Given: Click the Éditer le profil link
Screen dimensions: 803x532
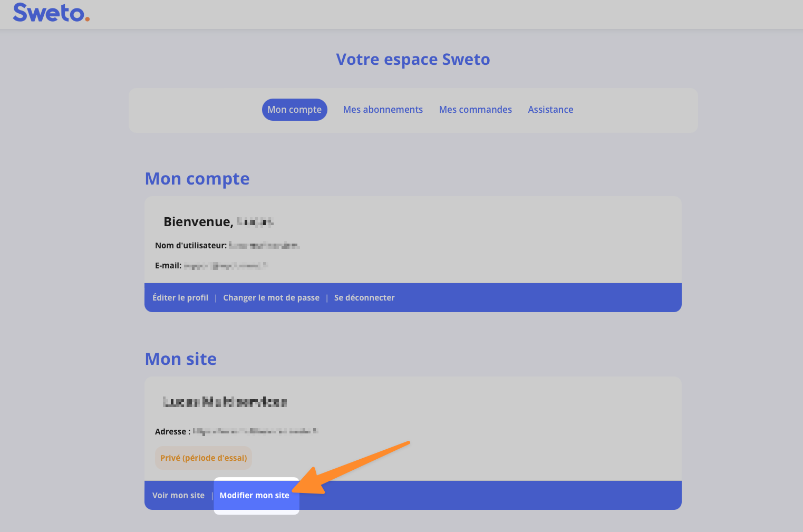Looking at the screenshot, I should click(180, 298).
